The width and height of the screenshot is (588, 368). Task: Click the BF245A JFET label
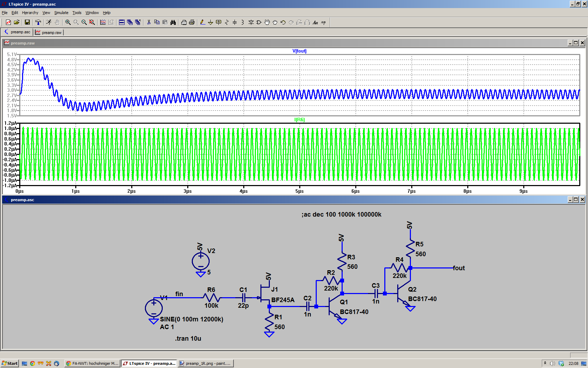(x=283, y=300)
